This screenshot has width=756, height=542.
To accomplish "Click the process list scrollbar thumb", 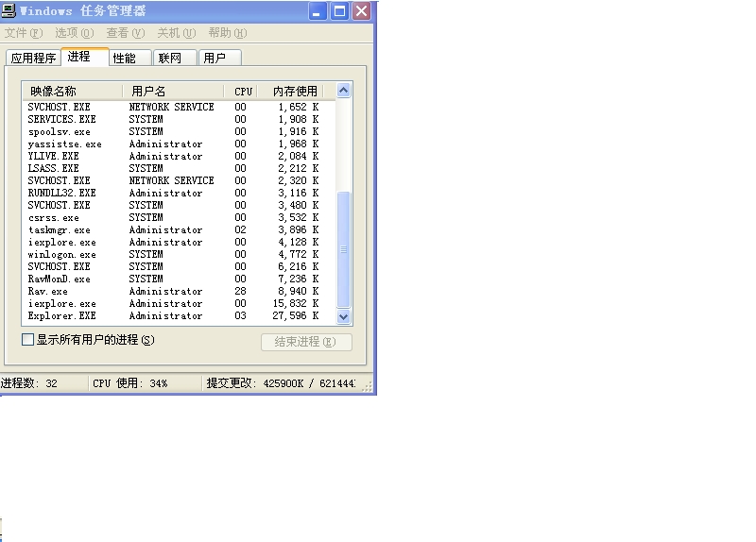I will [x=343, y=249].
